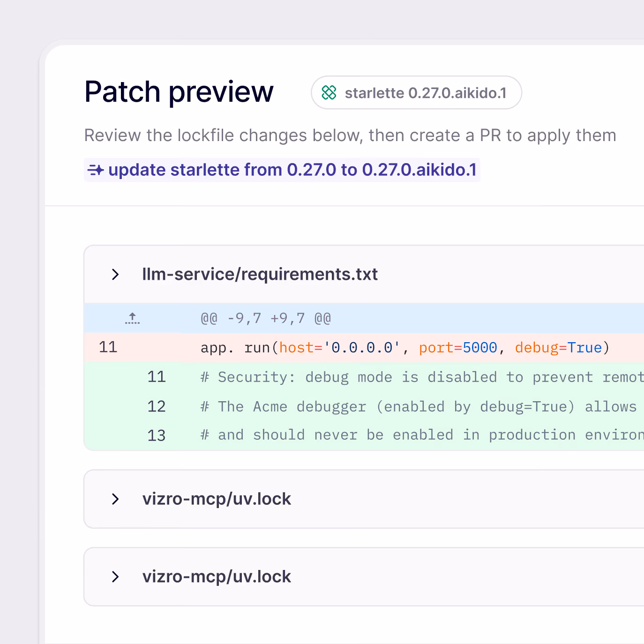Collapse the llm-service/requirements.txt file chevron

pyautogui.click(x=115, y=274)
